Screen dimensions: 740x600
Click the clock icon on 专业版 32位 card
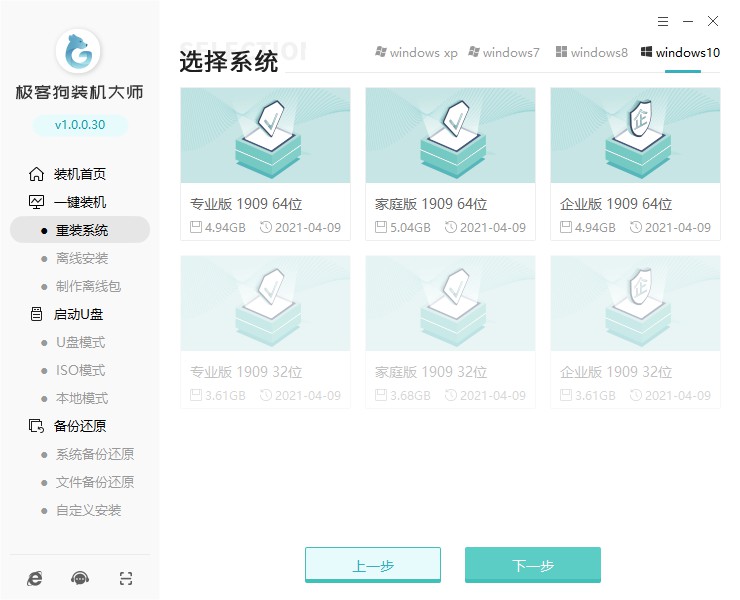(266, 395)
